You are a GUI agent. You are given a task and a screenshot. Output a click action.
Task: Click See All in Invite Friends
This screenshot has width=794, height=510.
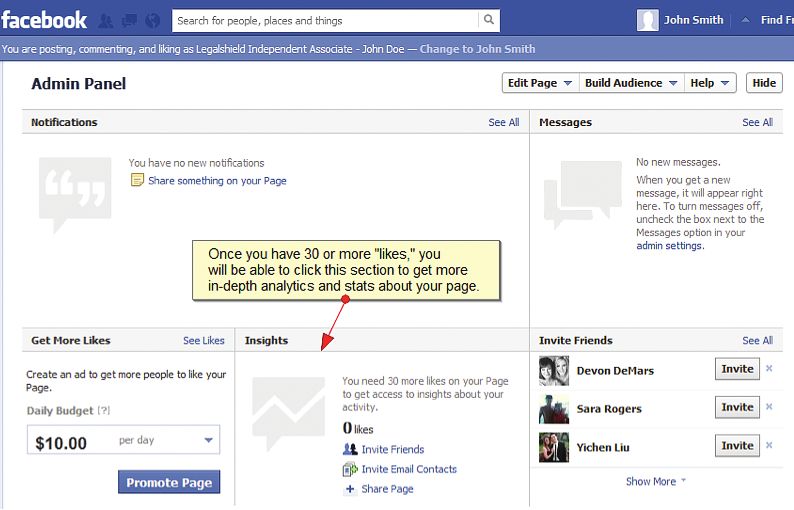(x=758, y=340)
